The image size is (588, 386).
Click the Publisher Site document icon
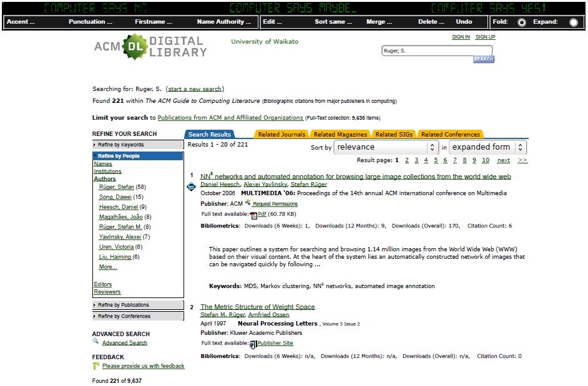point(253,344)
